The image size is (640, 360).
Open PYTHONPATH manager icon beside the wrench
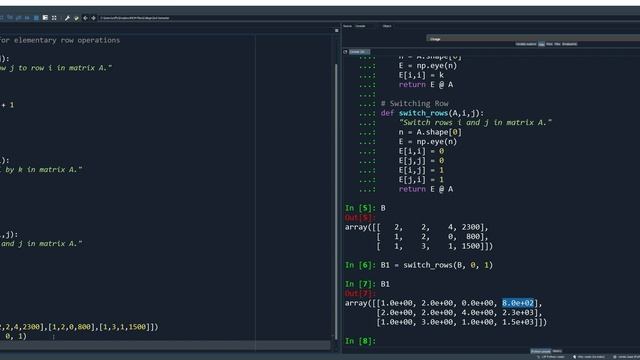pyautogui.click(x=76, y=18)
